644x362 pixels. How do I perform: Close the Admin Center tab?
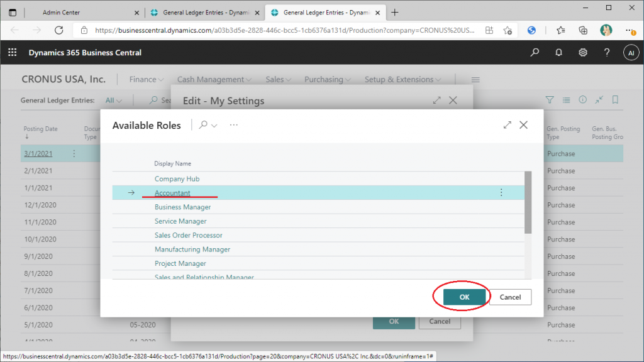pyautogui.click(x=136, y=13)
